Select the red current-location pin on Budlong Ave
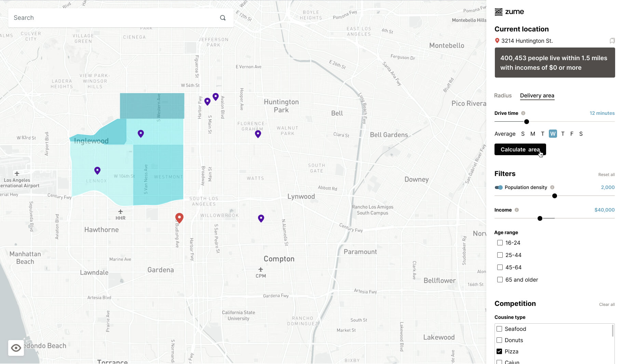This screenshot has height=364, width=623. coord(179,218)
